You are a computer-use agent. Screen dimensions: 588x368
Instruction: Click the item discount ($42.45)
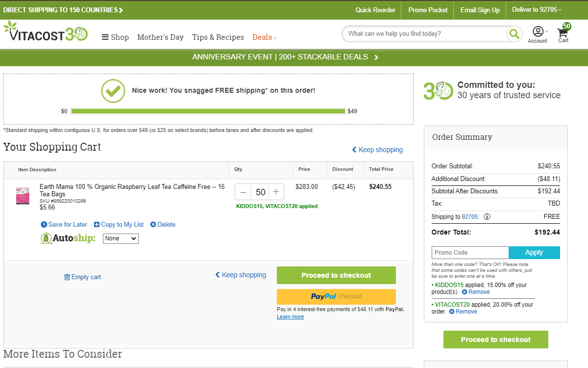click(x=343, y=186)
